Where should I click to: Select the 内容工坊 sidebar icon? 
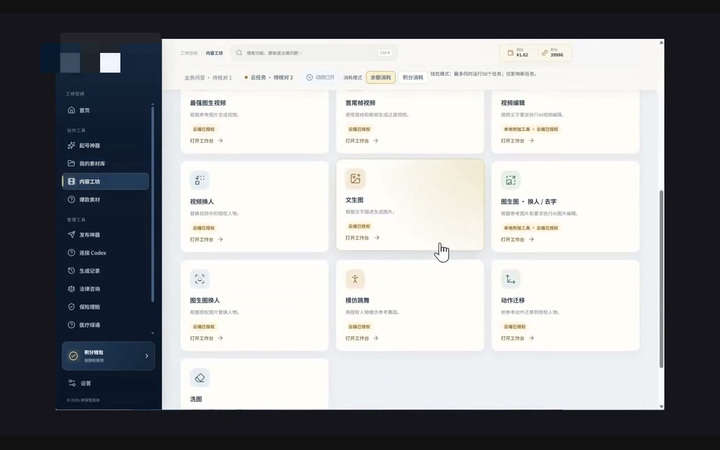coord(71,181)
